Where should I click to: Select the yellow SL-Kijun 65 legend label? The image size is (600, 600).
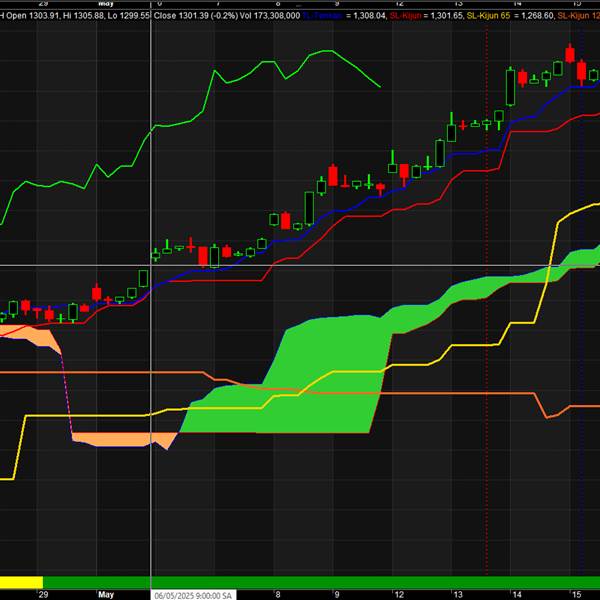(488, 16)
